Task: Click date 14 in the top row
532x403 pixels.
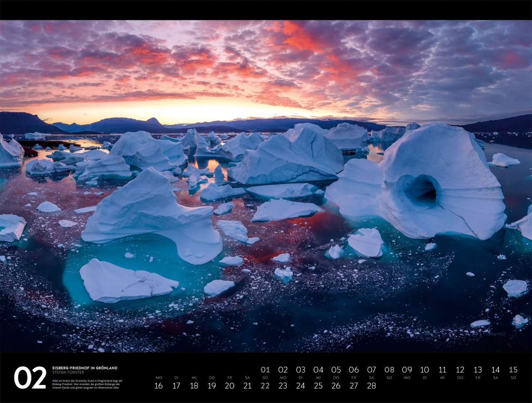Action: (495, 370)
